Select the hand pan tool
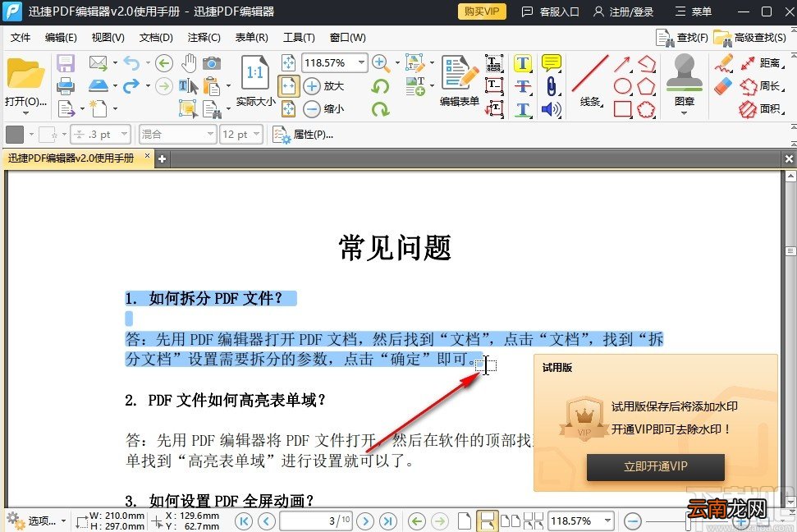797x532 pixels. 189,63
